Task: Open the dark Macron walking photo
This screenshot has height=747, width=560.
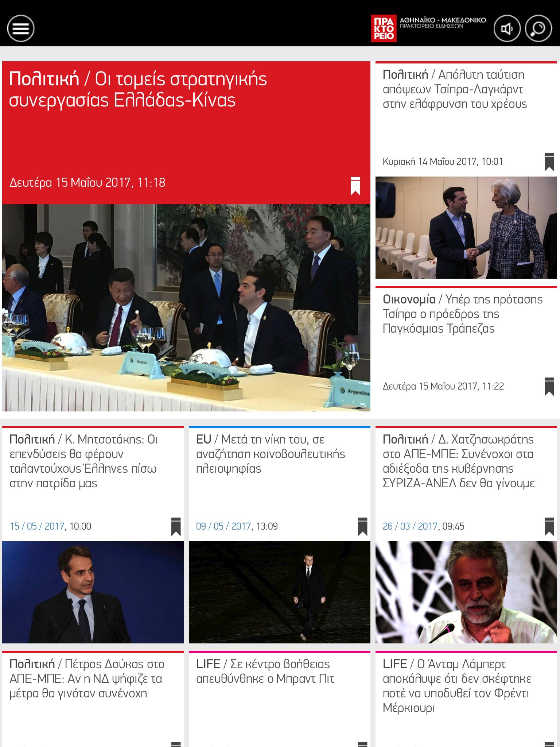Action: [x=280, y=592]
